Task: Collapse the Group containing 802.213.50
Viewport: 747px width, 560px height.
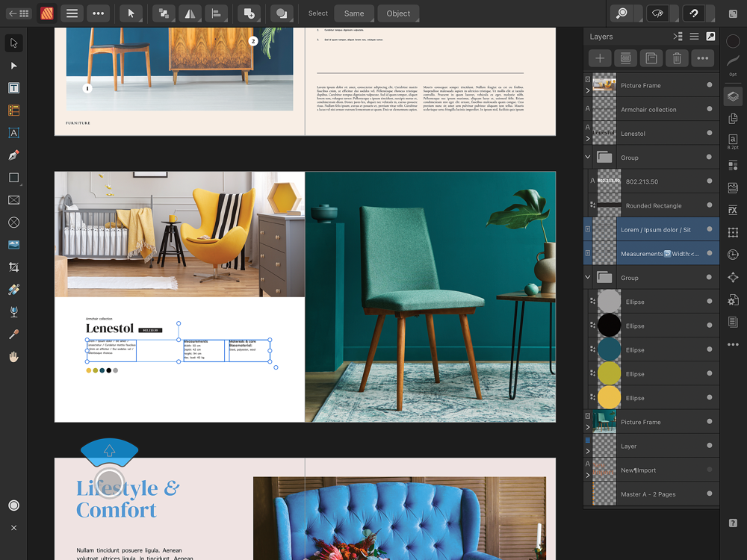Action: point(588,158)
